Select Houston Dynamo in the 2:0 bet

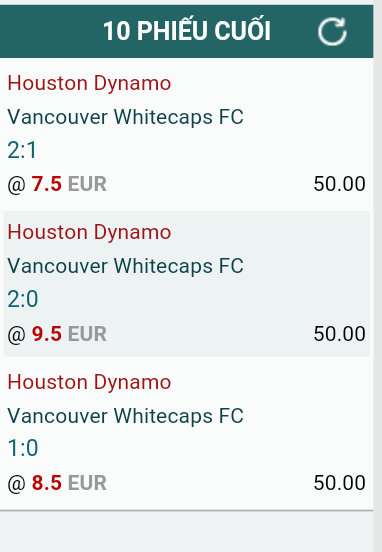coord(89,233)
